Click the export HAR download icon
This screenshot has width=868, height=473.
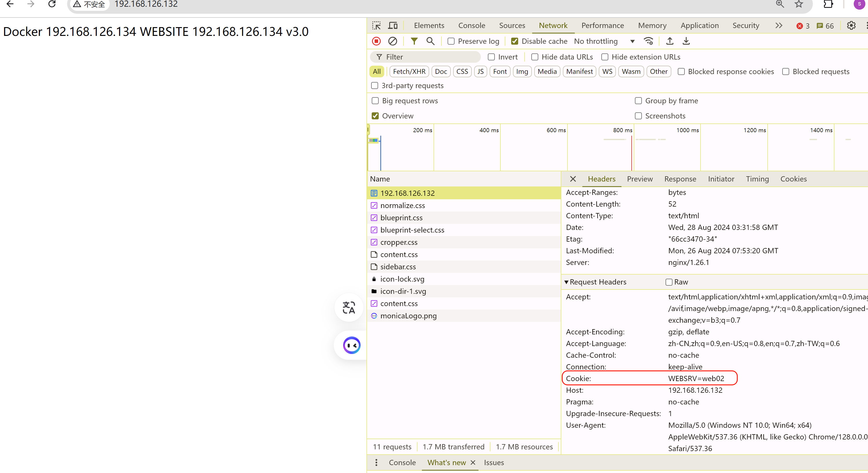coord(686,41)
